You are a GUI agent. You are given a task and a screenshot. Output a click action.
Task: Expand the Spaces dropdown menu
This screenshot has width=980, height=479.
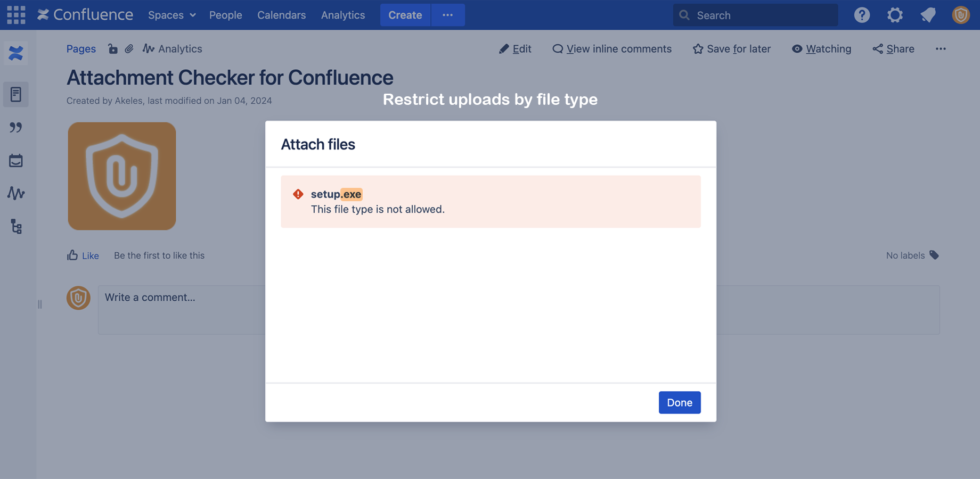click(x=172, y=15)
